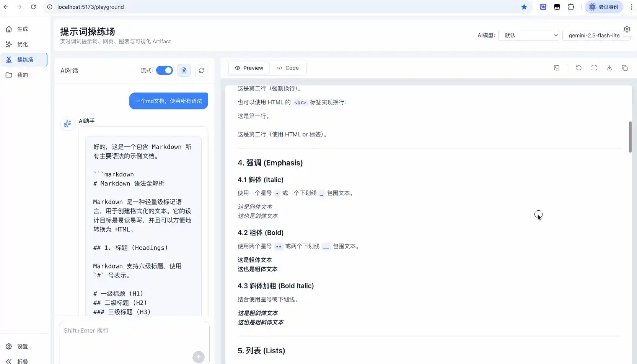The image size is (637, 364).
Task: Click the 提示词操练场 page title
Action: 88,32
